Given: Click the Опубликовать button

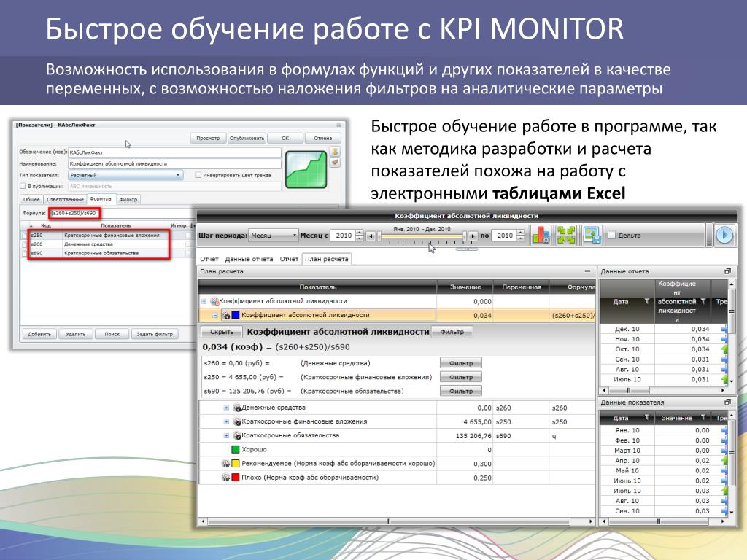Looking at the screenshot, I should click(x=247, y=138).
